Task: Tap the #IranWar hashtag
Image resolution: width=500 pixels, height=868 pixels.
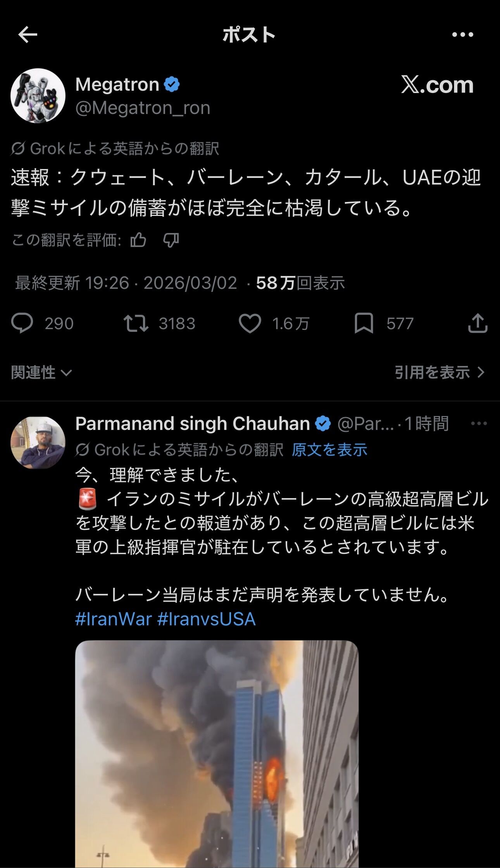Action: tap(113, 619)
